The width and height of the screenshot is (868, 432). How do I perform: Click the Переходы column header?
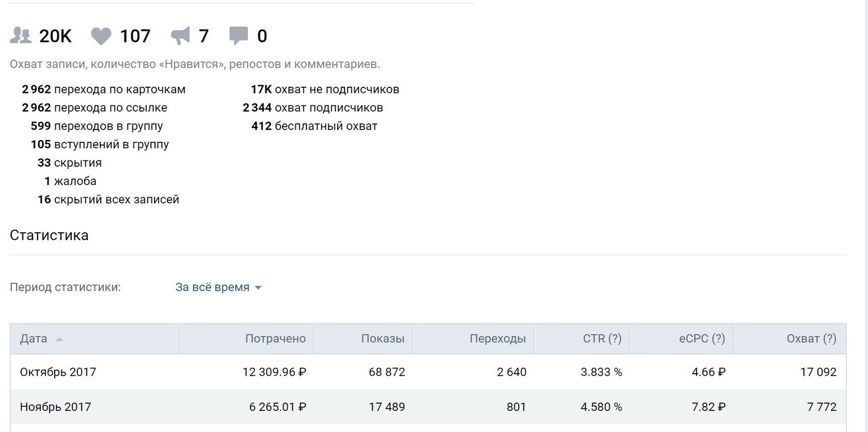pyautogui.click(x=497, y=339)
